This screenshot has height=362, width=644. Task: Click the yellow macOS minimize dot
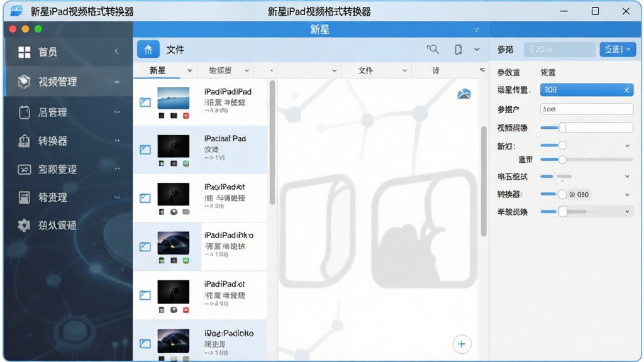25,29
